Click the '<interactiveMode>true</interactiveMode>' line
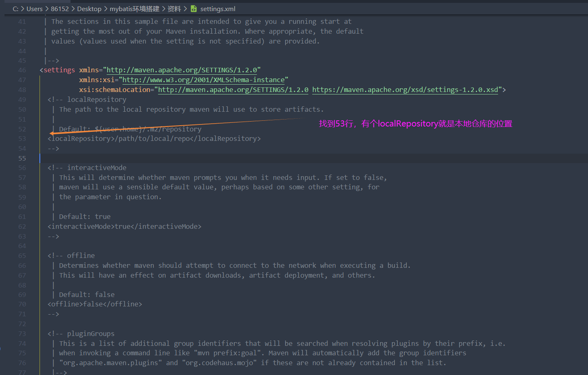The image size is (588, 375). point(125,227)
